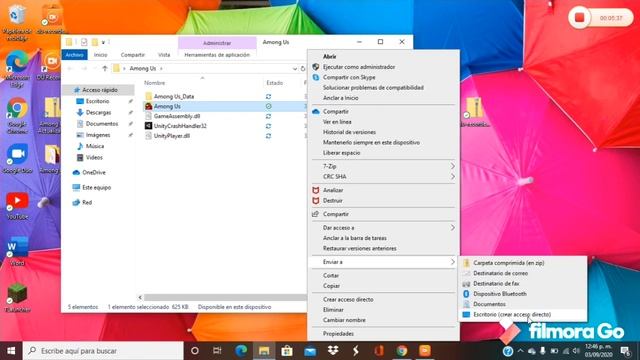
Task: Send to Dispositivo Bluetooth
Action: (500, 293)
